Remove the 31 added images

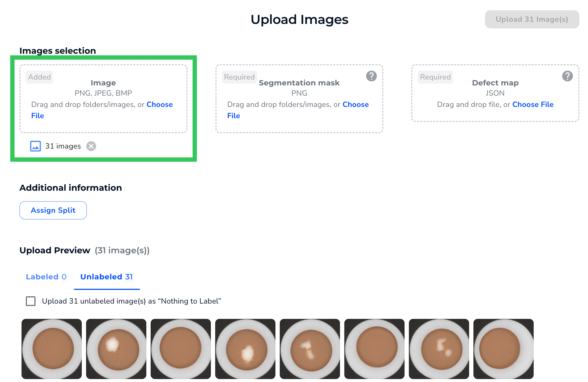(x=91, y=146)
